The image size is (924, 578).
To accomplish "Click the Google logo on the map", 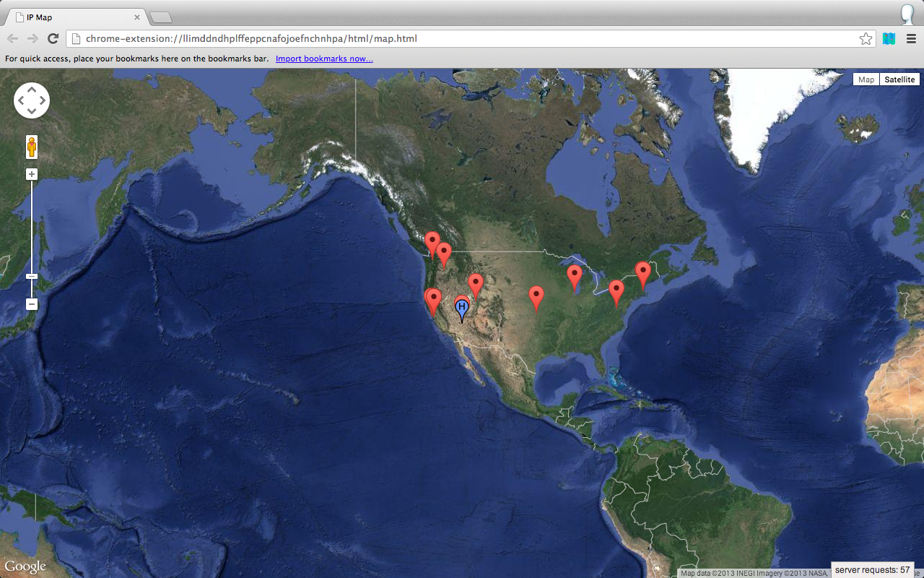I will coord(25,566).
